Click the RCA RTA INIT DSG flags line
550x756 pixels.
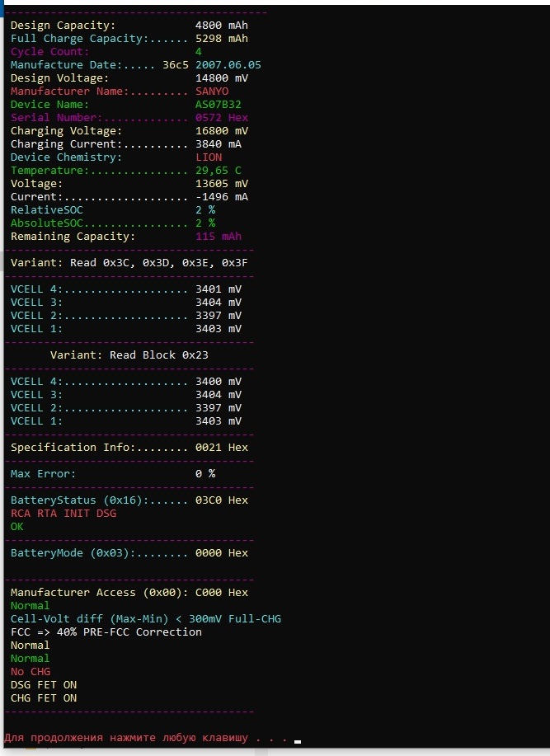click(x=63, y=514)
